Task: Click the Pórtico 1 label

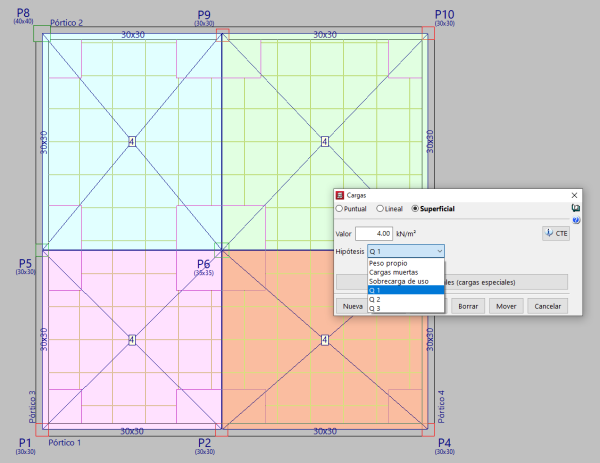Action: [x=65, y=443]
